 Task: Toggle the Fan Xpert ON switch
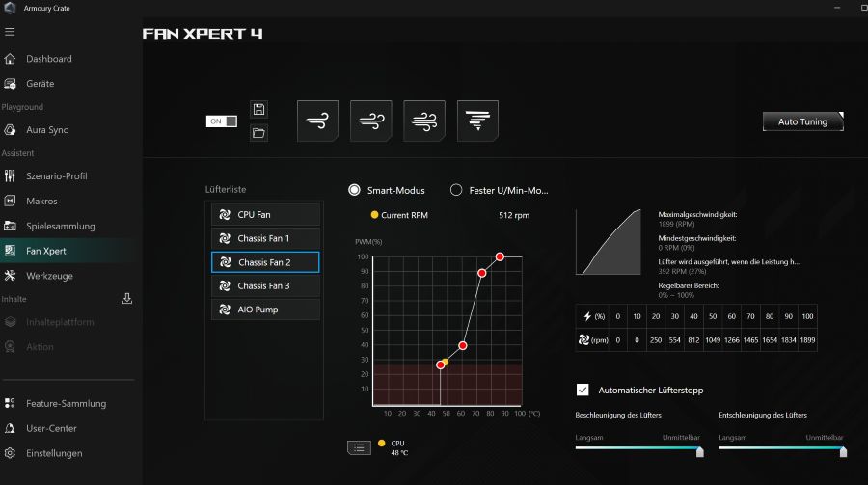221,121
